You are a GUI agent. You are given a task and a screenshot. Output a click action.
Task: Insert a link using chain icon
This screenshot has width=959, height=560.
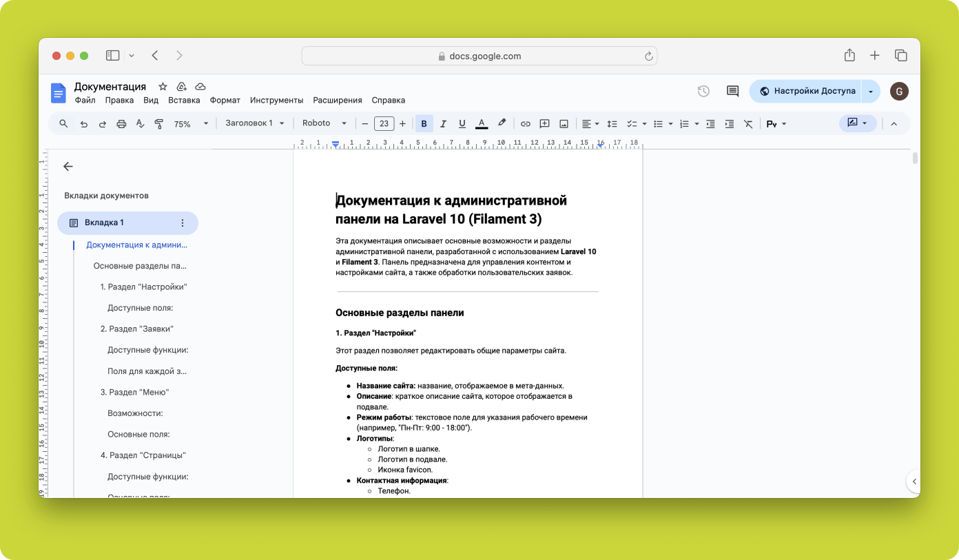tap(526, 124)
